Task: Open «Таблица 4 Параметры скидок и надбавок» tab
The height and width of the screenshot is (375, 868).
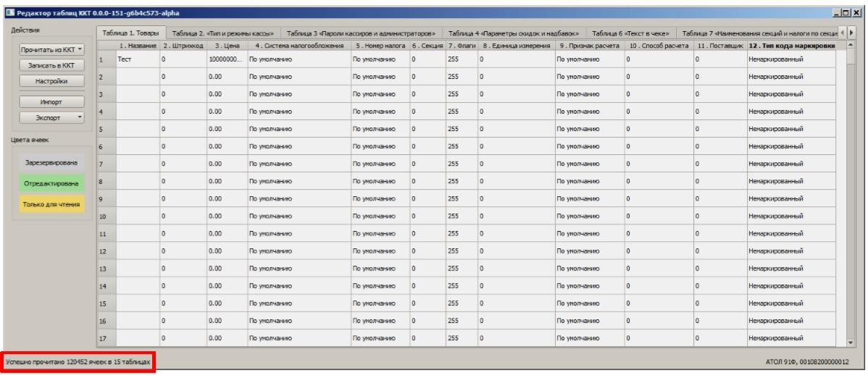Action: click(514, 33)
